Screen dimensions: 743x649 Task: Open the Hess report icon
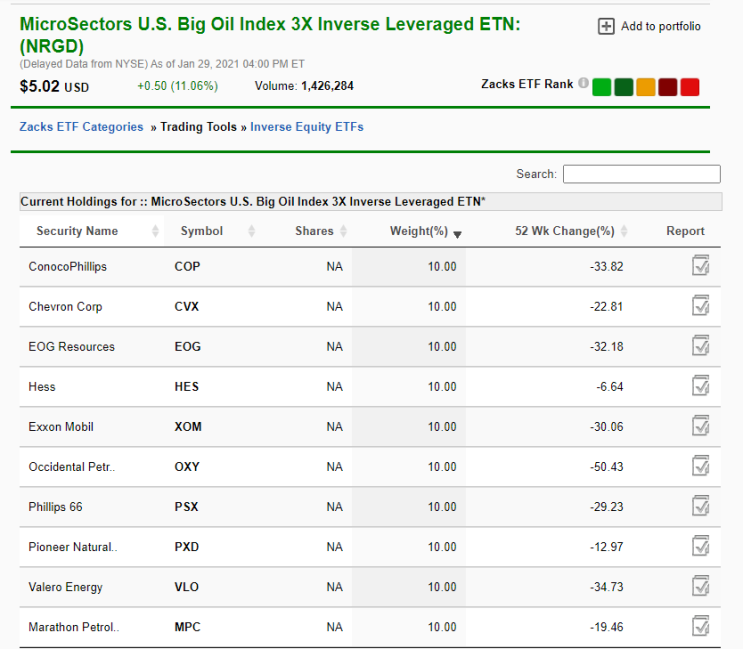(x=700, y=386)
